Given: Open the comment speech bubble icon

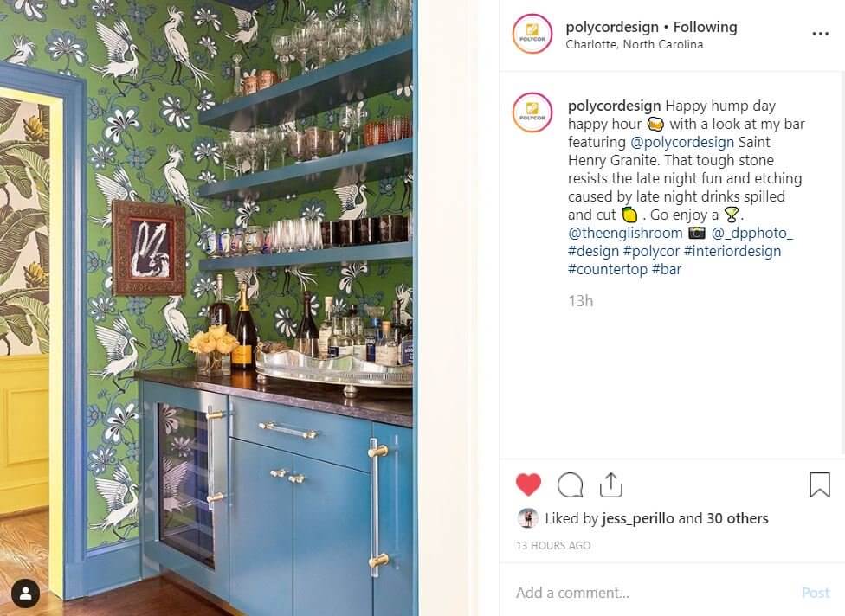Looking at the screenshot, I should point(571,485).
